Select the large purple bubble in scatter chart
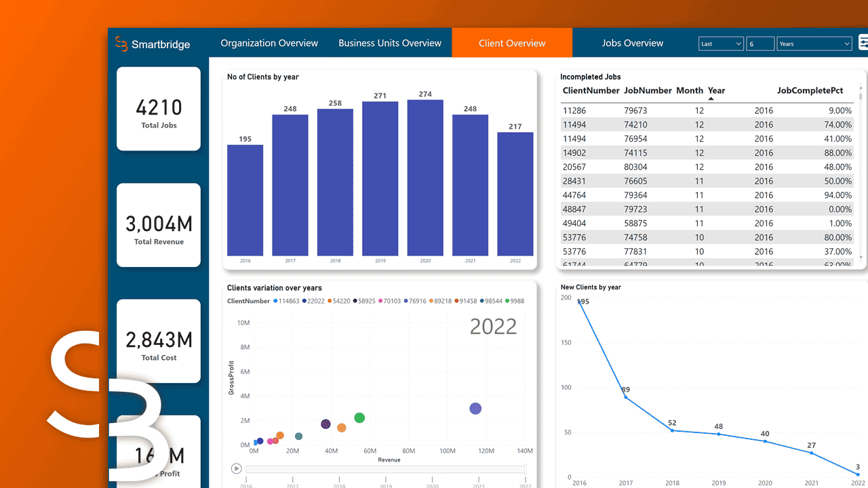This screenshot has height=488, width=868. tap(475, 409)
